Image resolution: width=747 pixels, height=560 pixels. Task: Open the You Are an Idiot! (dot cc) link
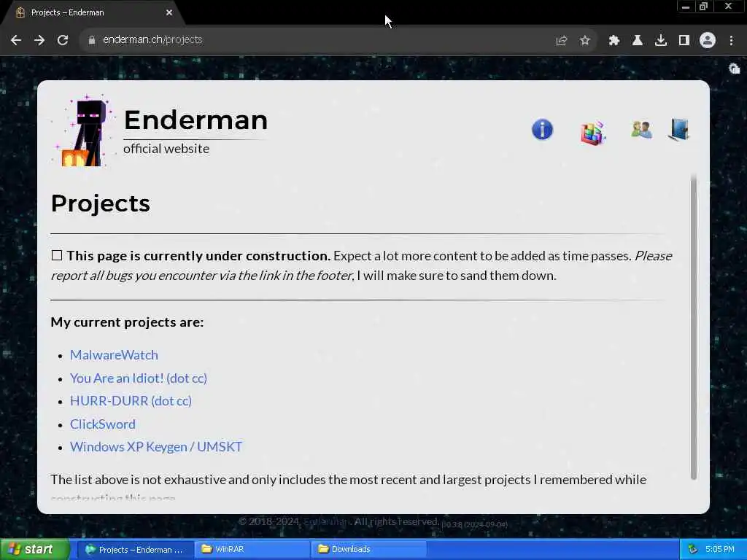pyautogui.click(x=139, y=378)
